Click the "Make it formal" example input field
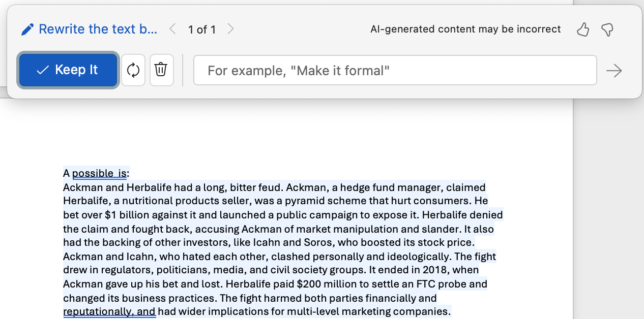Viewport: 644px width, 319px height. point(395,70)
